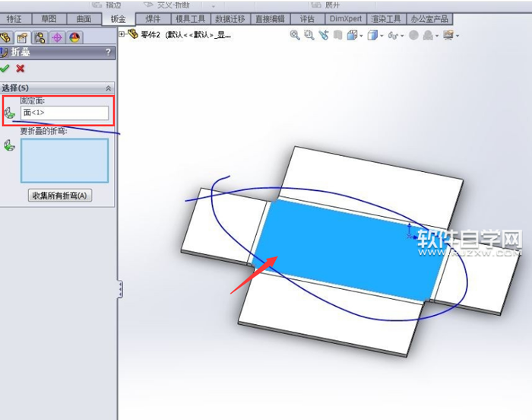Switch to the 数据迁移 tab
This screenshot has width=532, height=420.
point(230,19)
